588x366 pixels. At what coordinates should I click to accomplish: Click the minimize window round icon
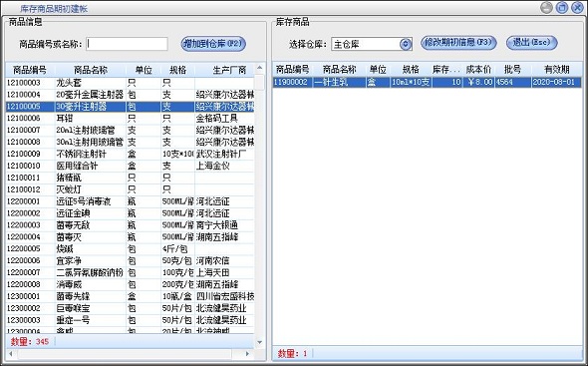pyautogui.click(x=546, y=8)
